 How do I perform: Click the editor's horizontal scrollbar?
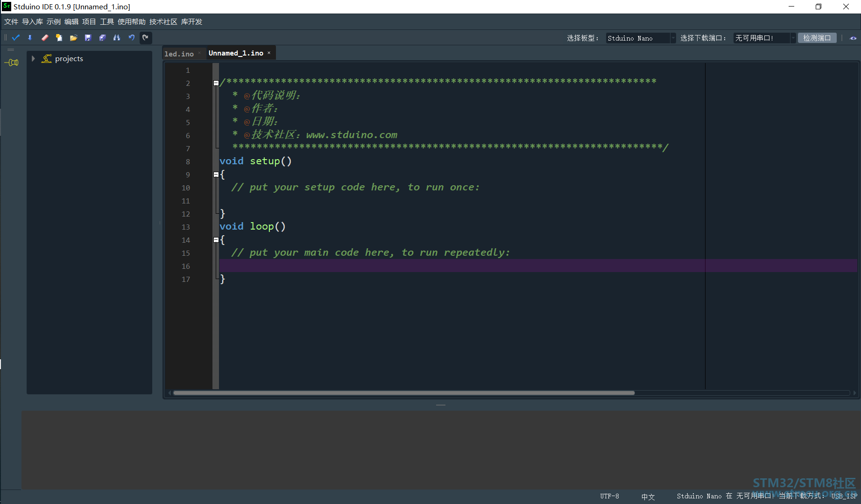404,393
